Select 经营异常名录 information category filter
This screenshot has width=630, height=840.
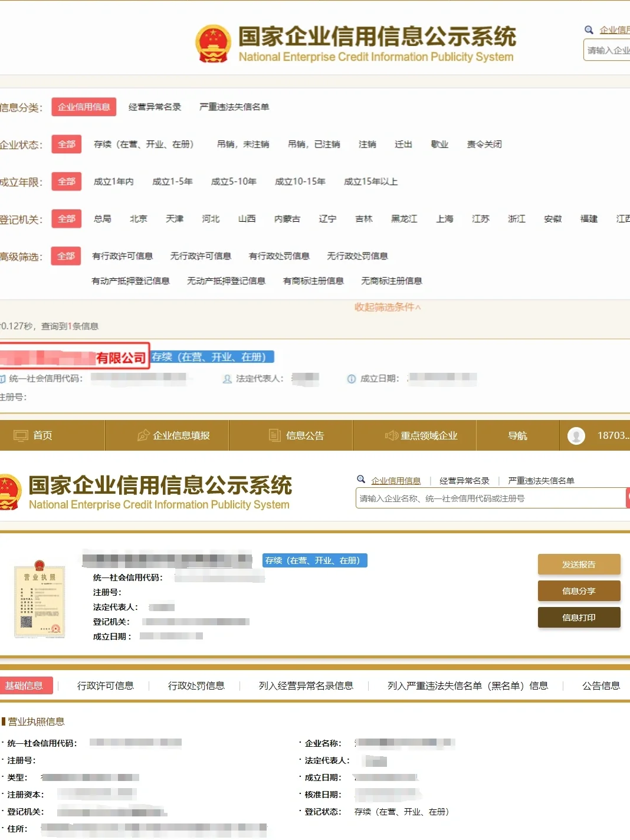155,107
